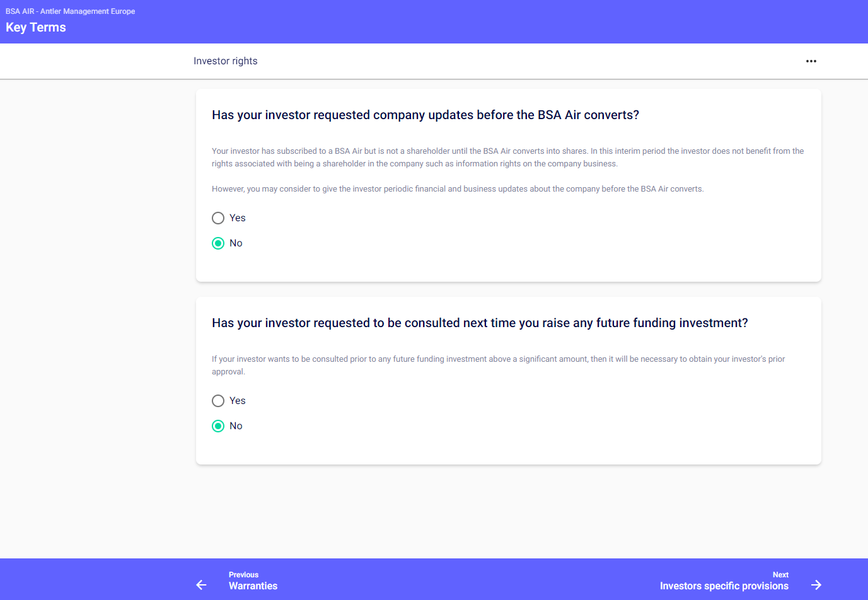Select No radio for future funding consultation
The image size is (868, 600).
point(218,426)
